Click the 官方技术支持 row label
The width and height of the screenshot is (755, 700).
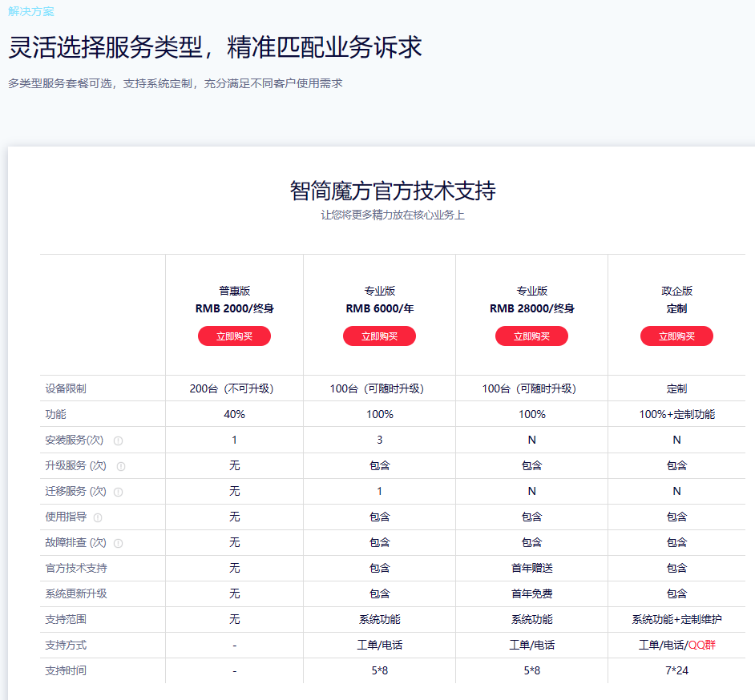point(76,568)
